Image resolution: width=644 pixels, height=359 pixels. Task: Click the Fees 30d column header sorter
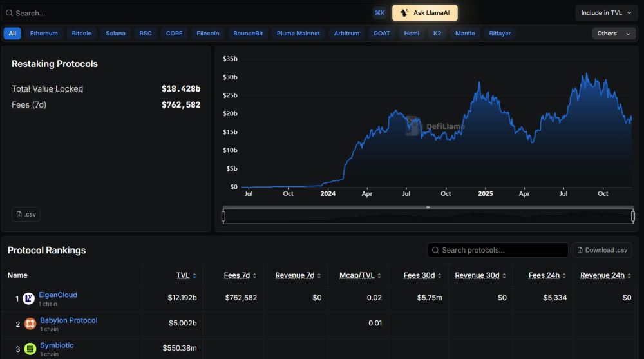coord(422,275)
